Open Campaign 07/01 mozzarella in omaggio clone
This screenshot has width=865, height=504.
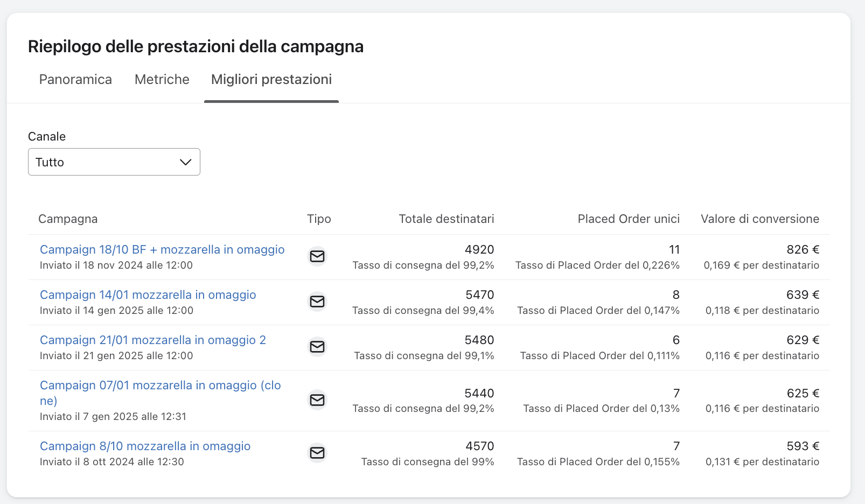(x=160, y=386)
